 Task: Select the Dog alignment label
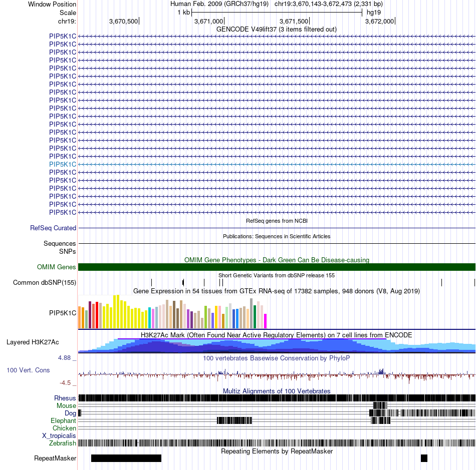tap(70, 413)
